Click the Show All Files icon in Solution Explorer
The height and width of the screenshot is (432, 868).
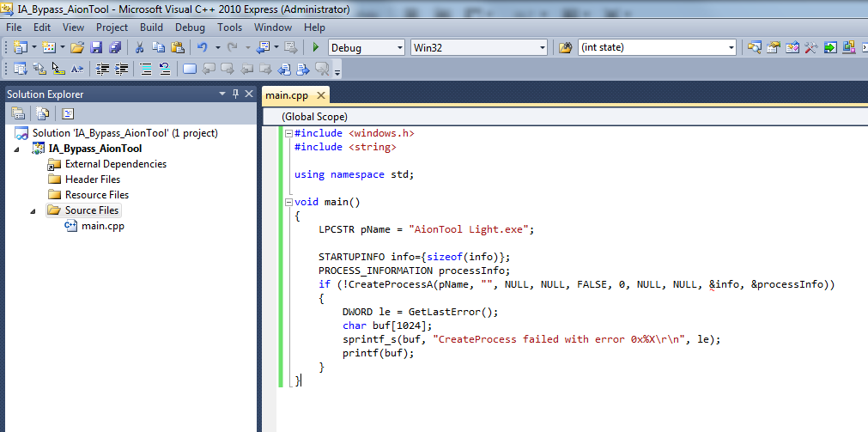click(x=43, y=113)
